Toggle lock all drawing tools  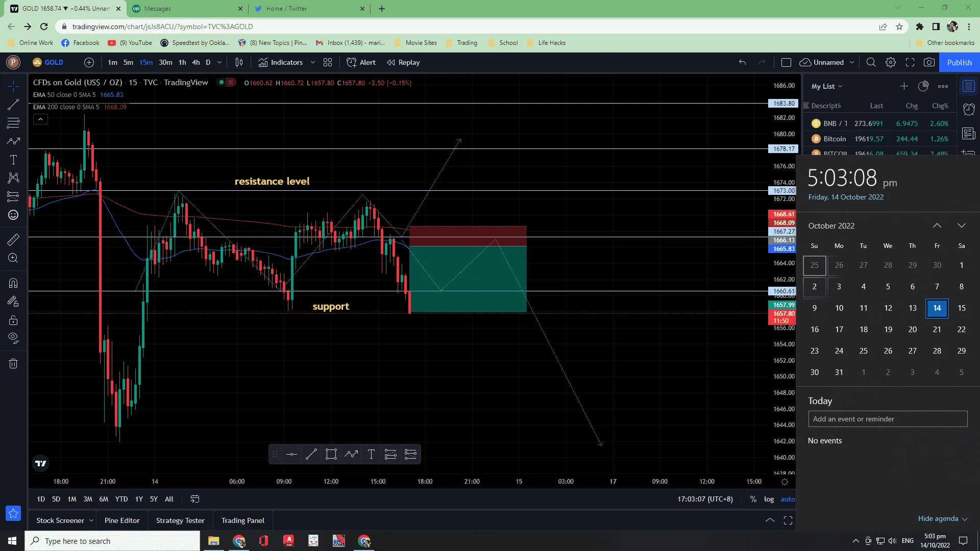(x=13, y=320)
